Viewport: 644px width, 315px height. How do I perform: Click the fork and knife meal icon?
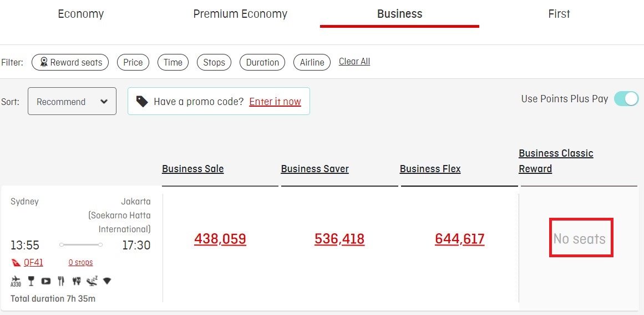click(x=62, y=281)
